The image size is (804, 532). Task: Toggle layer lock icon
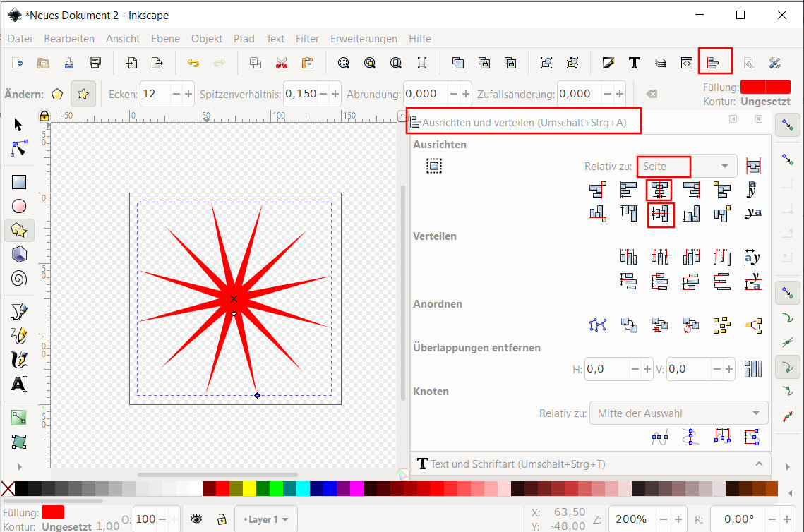coord(222,520)
